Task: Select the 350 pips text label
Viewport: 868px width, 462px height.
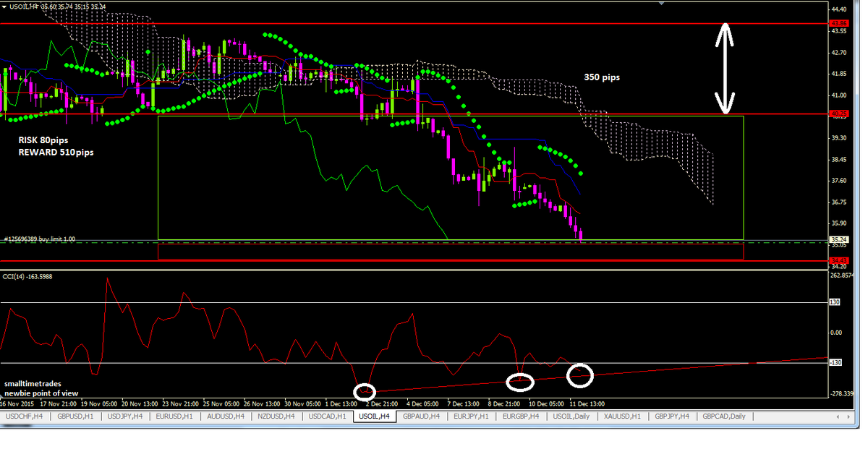Action: [x=602, y=76]
